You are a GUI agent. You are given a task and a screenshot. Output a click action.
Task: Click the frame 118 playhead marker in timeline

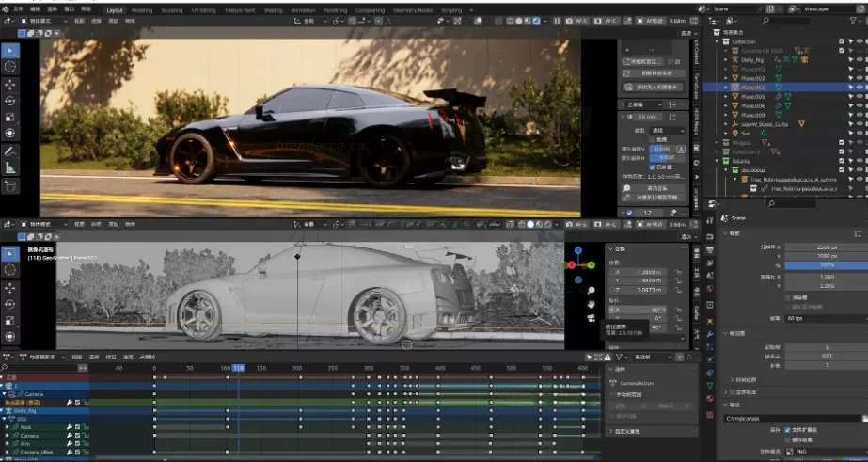238,368
